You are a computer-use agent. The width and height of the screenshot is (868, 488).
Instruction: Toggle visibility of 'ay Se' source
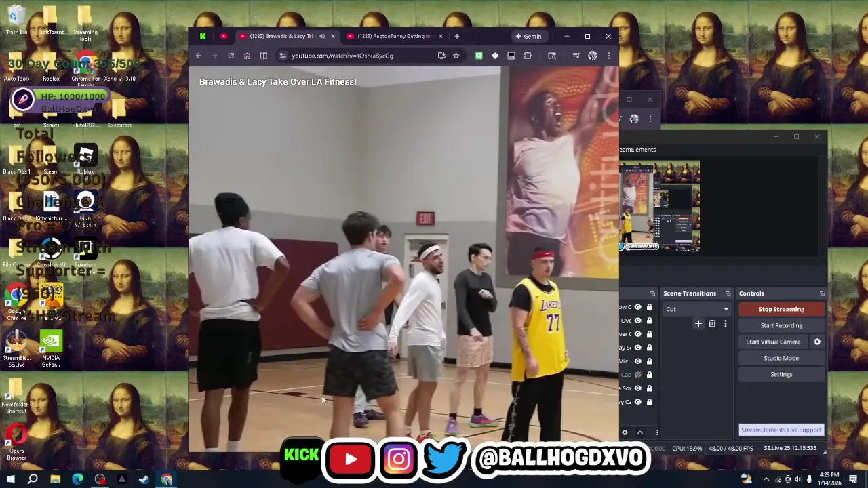(x=637, y=348)
